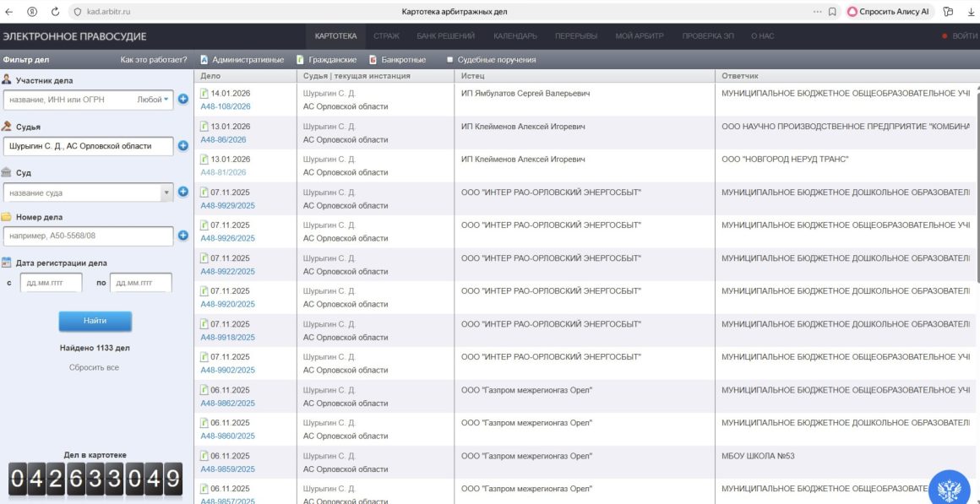Open the Любой participant type dropdown
This screenshot has height=504, width=980.
point(153,100)
